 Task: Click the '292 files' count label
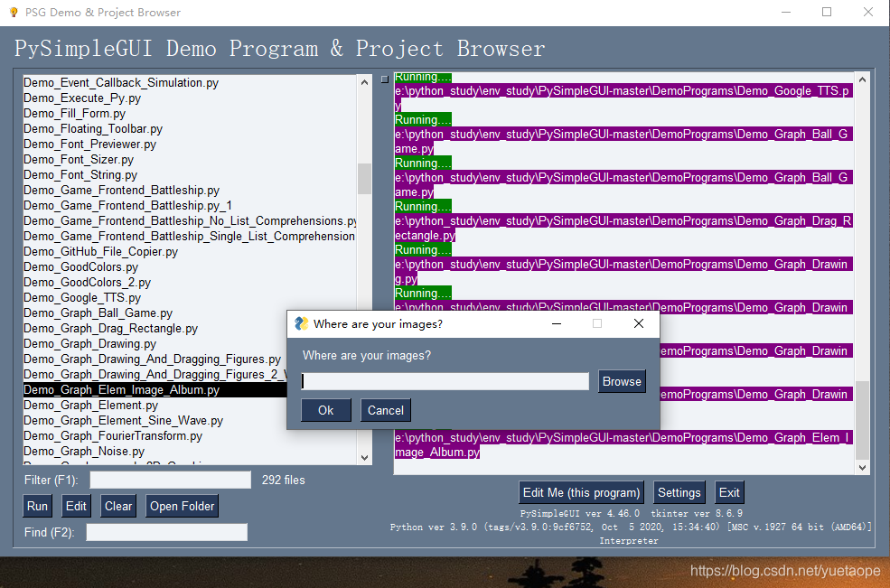tap(283, 481)
